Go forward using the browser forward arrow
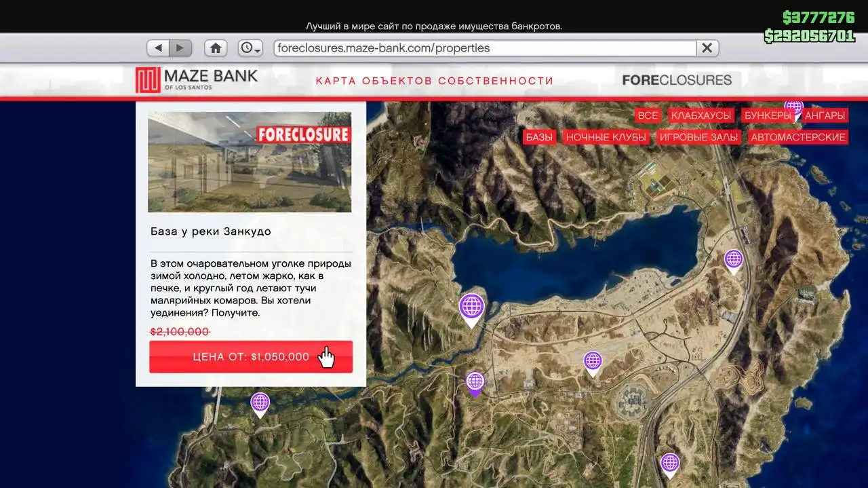 [180, 48]
